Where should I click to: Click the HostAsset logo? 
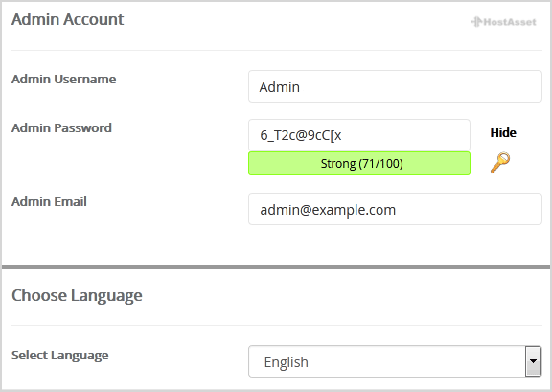pos(503,22)
